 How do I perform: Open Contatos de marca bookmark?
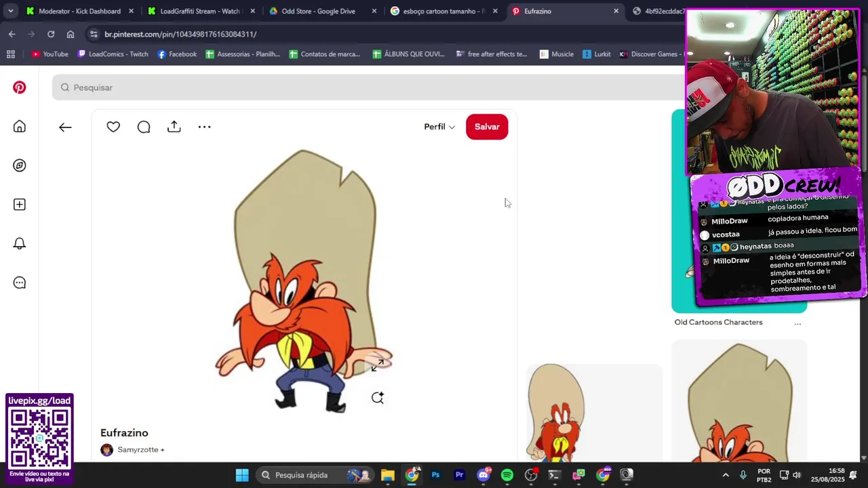[x=325, y=54]
